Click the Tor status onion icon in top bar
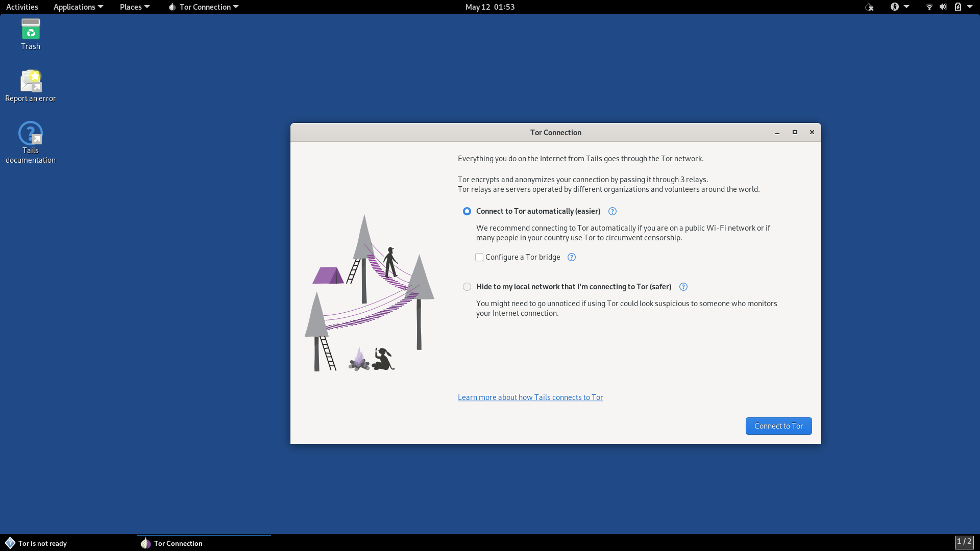 (x=869, y=7)
